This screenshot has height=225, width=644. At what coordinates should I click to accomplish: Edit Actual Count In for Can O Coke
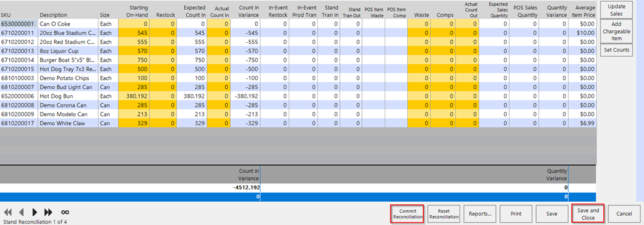(219, 24)
